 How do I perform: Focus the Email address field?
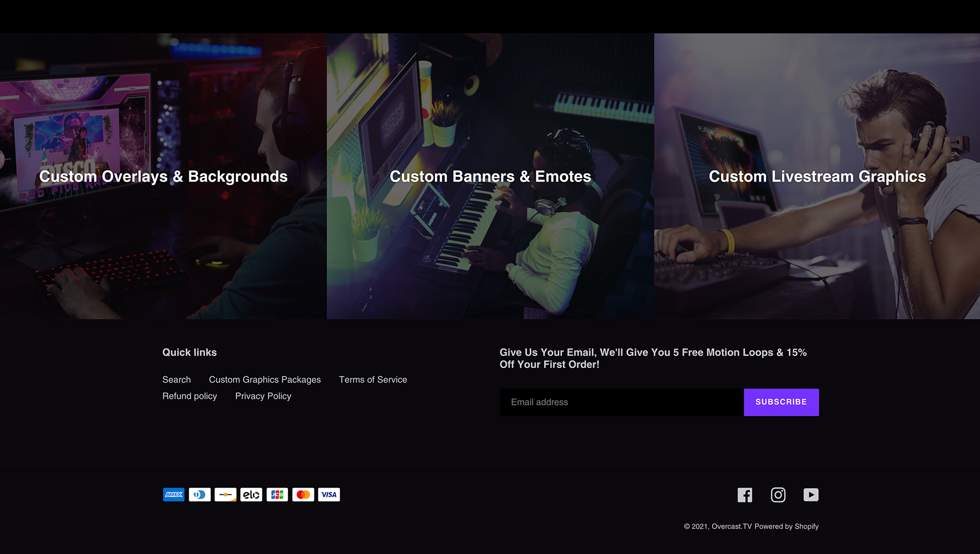tap(622, 402)
